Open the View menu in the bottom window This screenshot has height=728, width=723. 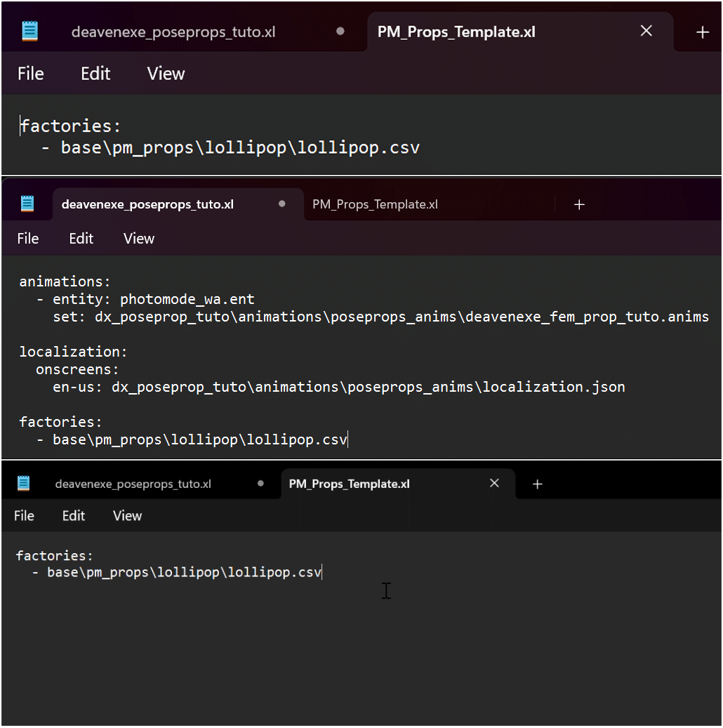127,515
